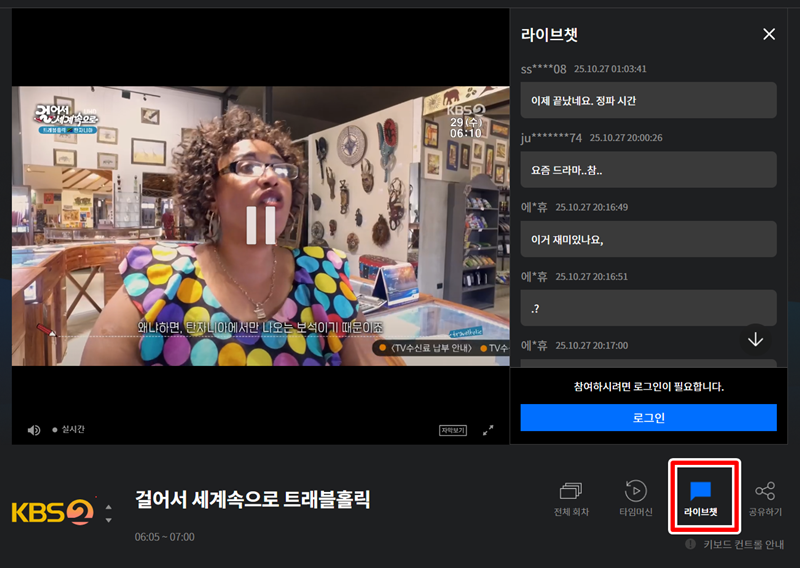Enter fullscreen with the expand arrows icon
The height and width of the screenshot is (568, 800).
488,430
